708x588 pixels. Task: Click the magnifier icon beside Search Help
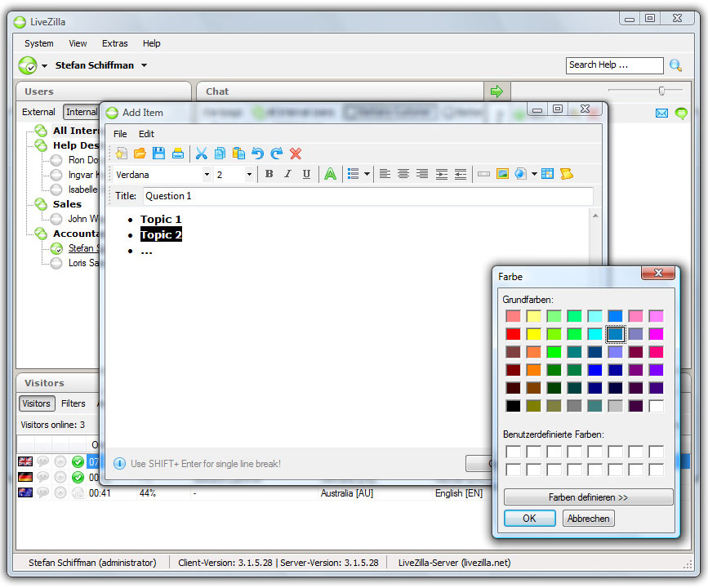point(675,65)
